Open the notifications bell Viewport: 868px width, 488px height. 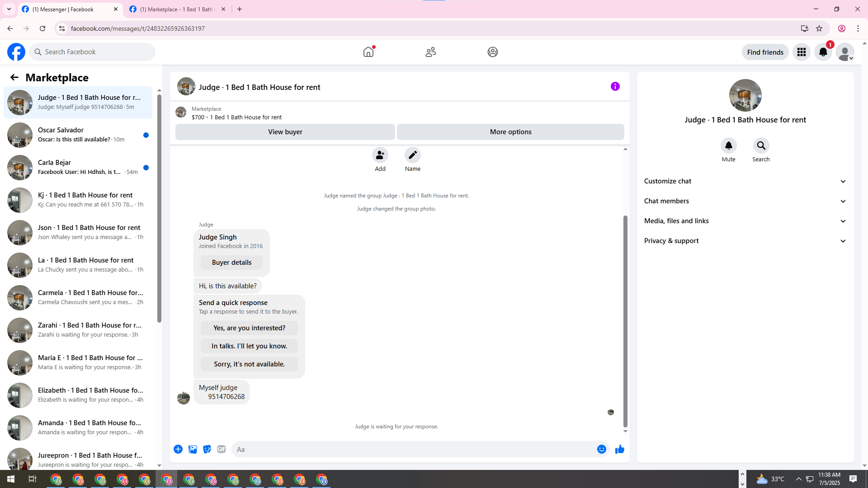(823, 52)
